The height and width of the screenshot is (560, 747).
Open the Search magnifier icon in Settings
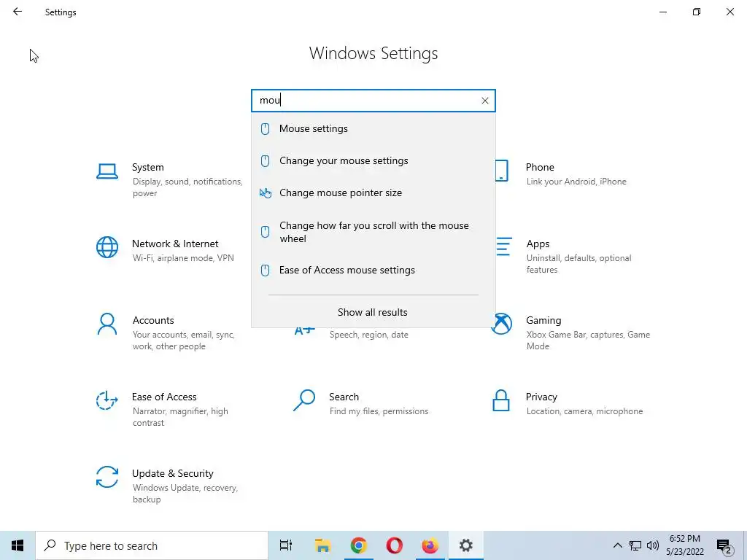pos(304,400)
